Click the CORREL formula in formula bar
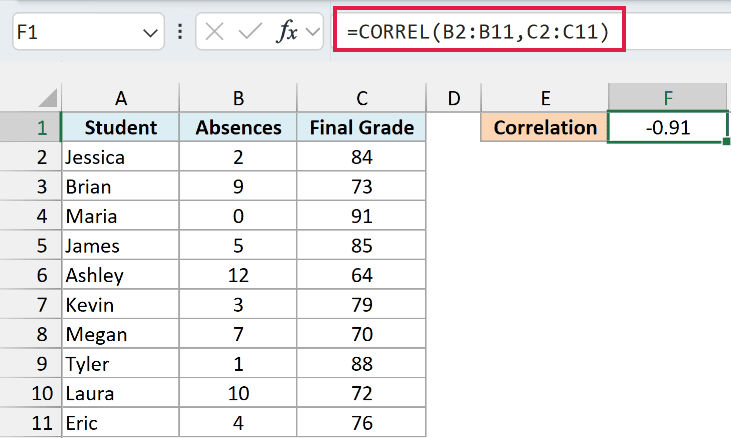731x438 pixels. click(x=478, y=32)
